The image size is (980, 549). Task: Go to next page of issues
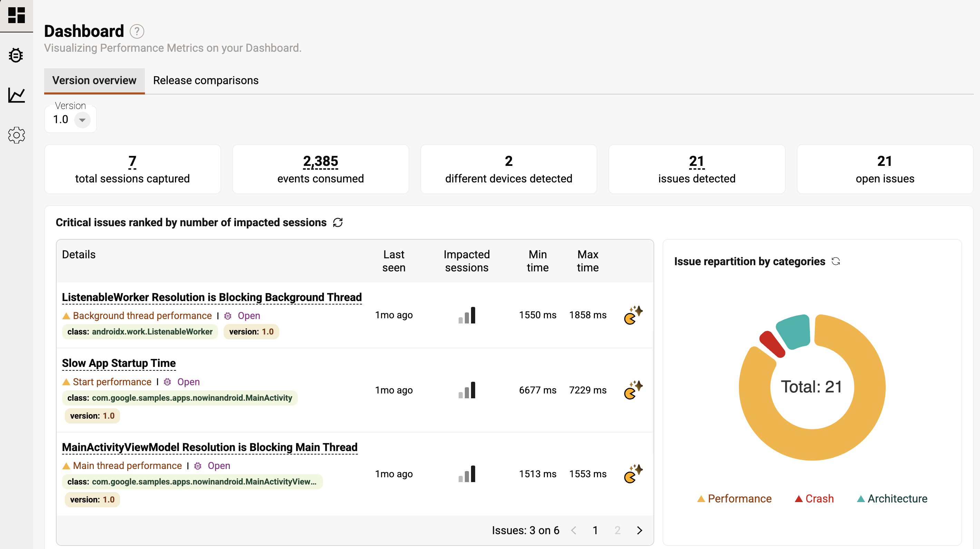pos(639,530)
